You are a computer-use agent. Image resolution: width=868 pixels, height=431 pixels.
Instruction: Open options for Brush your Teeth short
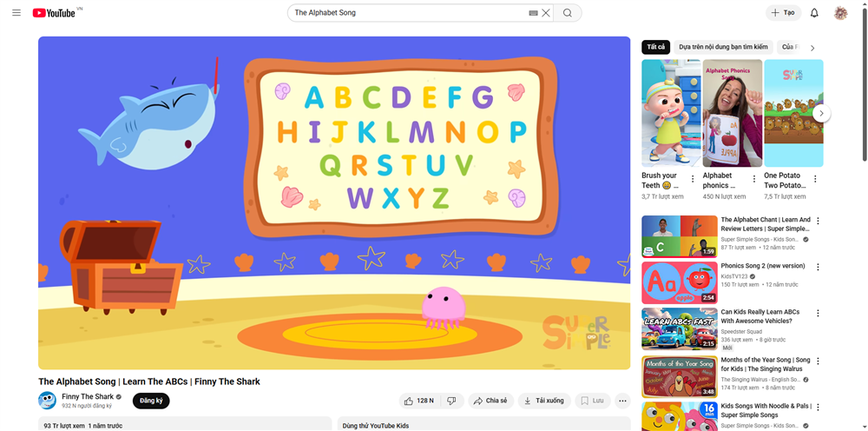coord(693,178)
